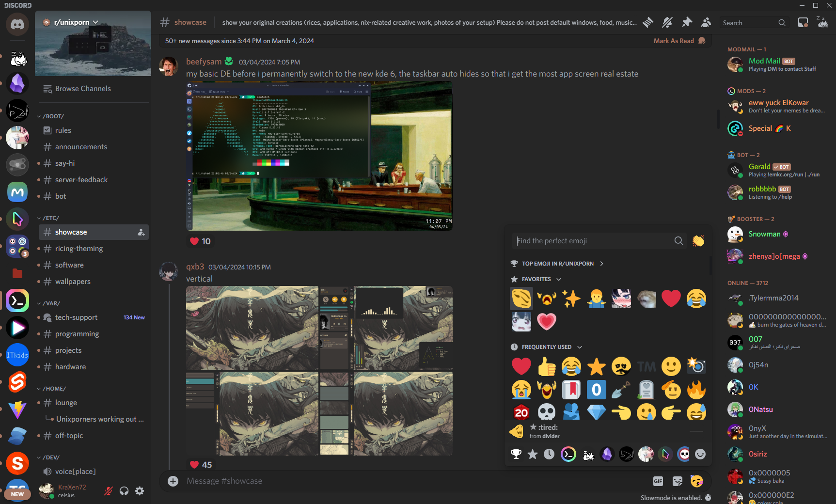Toggle member list icon

706,22
